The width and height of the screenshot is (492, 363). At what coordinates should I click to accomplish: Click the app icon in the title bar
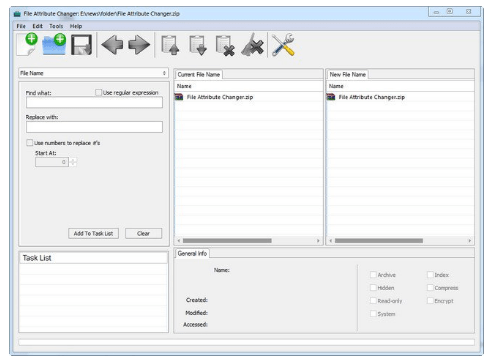click(17, 14)
